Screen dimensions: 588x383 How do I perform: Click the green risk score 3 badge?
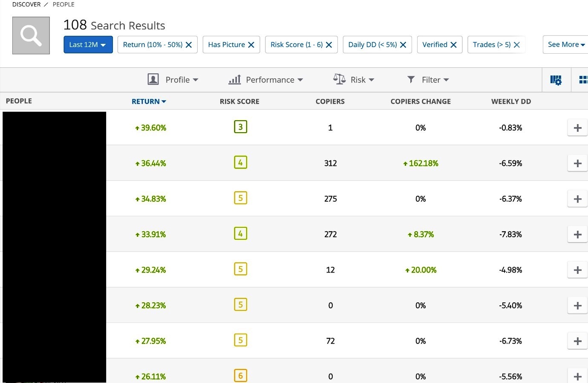pyautogui.click(x=240, y=126)
